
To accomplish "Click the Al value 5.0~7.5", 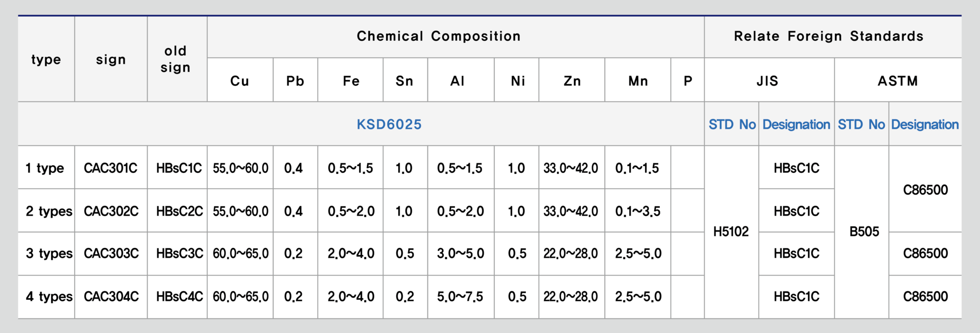I will point(460,297).
